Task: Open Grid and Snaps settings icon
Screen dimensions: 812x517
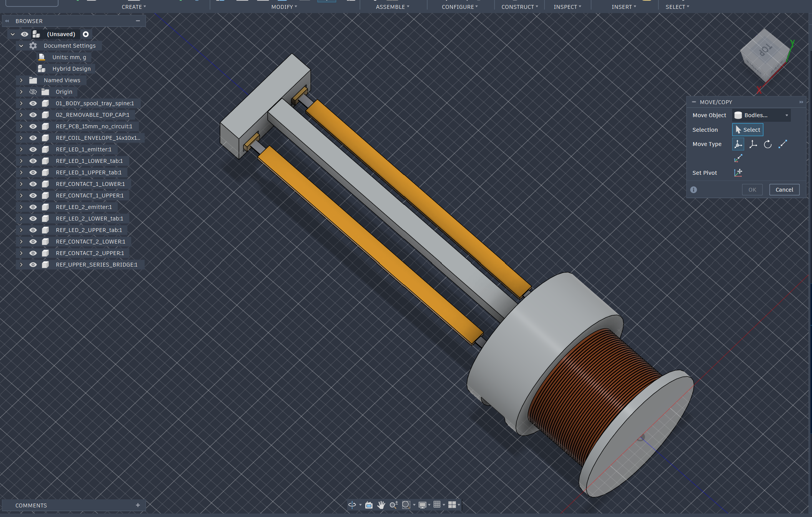Action: (x=437, y=505)
